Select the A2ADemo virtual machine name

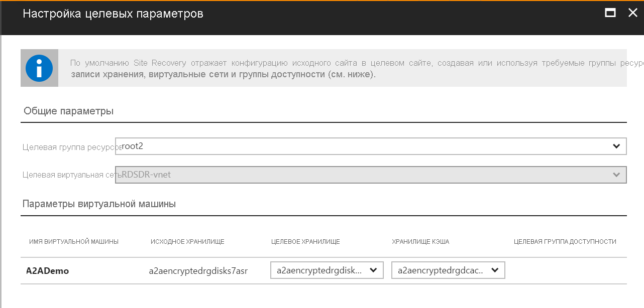point(47,271)
